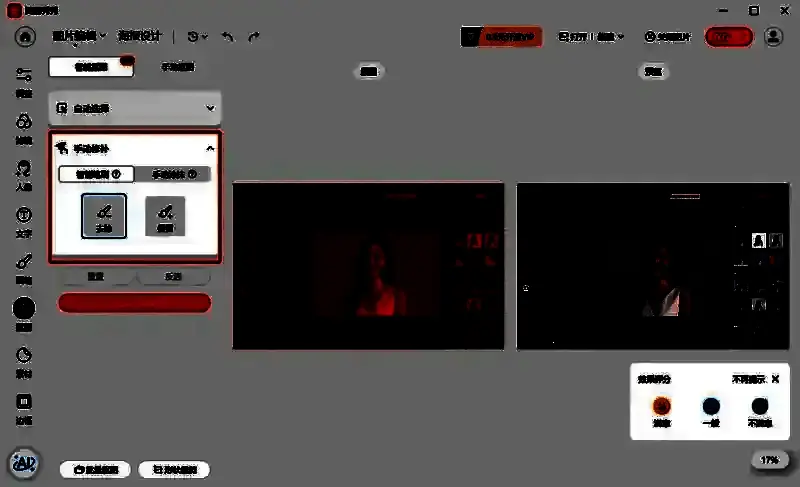Open the portrait tool in the left sidebar
The width and height of the screenshot is (800, 487).
tap(24, 171)
